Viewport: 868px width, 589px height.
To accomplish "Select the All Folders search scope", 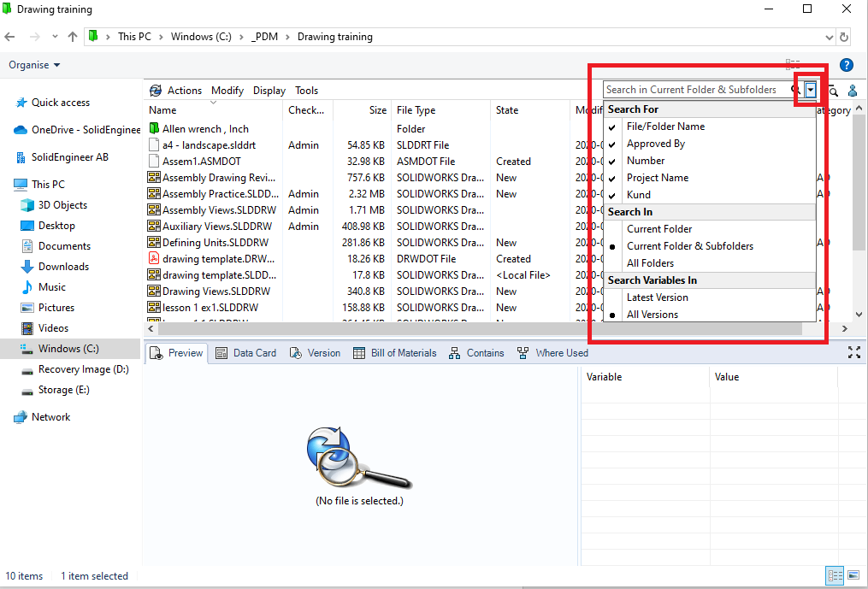I will (650, 263).
